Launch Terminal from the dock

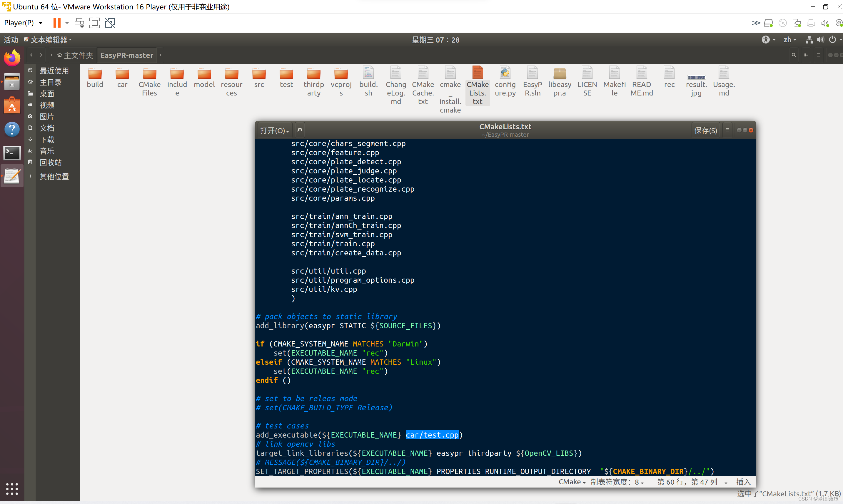pyautogui.click(x=12, y=153)
